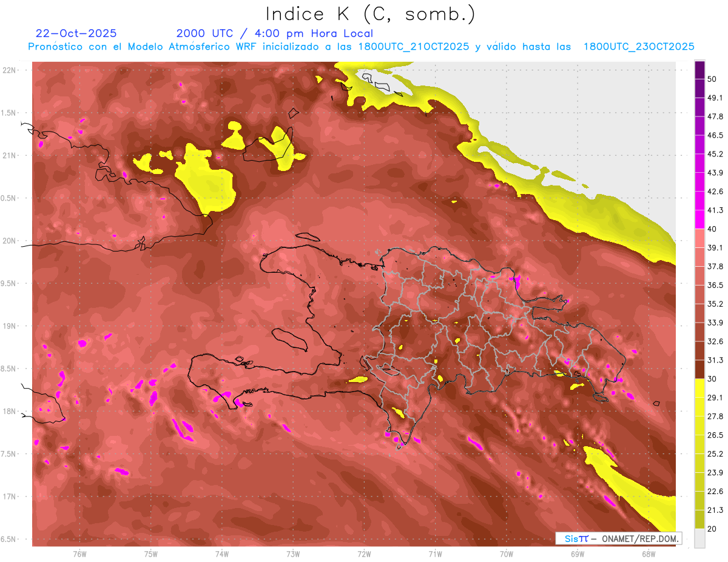
Task: Click the 'Indice K (C, somb.)' title
Action: point(370,14)
